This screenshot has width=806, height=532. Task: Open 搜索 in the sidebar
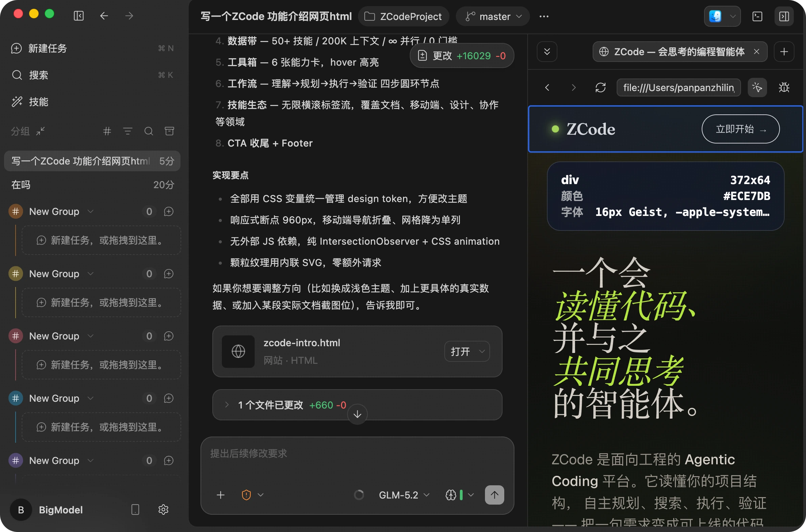click(92, 75)
